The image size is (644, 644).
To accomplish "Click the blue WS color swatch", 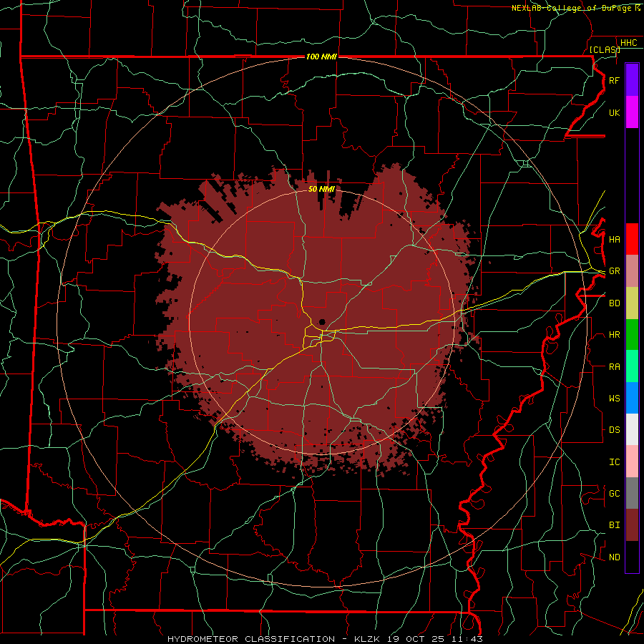I will coord(632,398).
